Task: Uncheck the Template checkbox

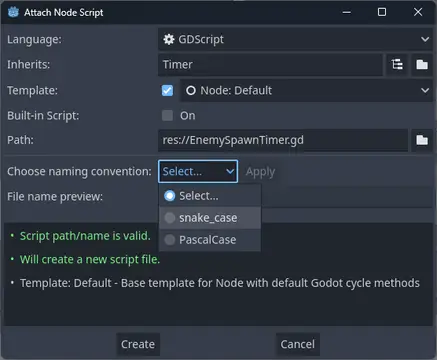Action: point(167,90)
